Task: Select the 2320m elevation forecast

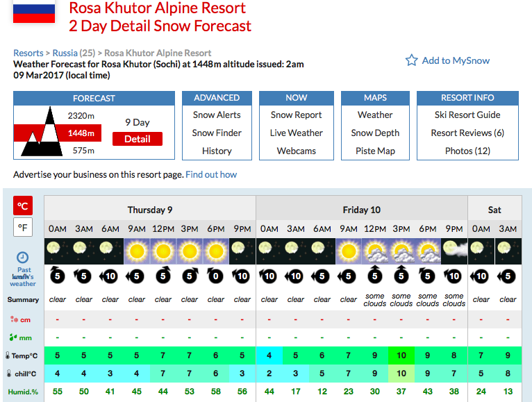Action: (81, 116)
